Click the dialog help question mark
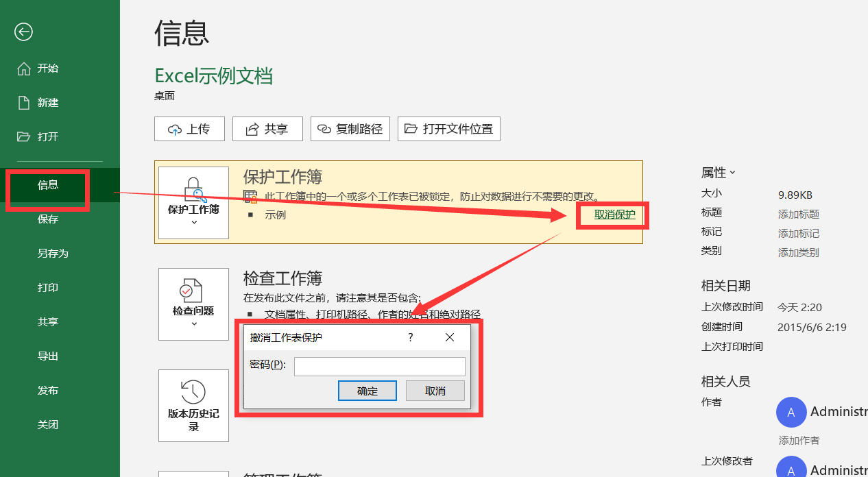Viewport: 868px width, 477px height. [411, 337]
